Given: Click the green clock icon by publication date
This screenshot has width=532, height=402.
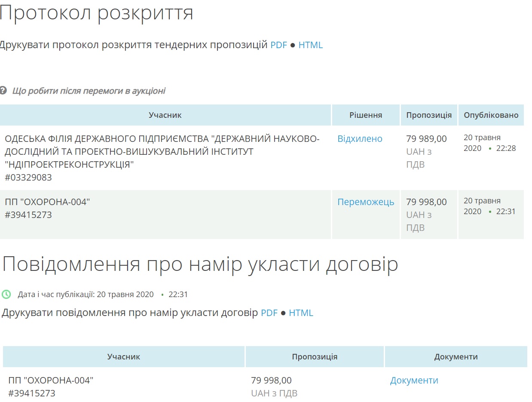Looking at the screenshot, I should (x=6, y=295).
